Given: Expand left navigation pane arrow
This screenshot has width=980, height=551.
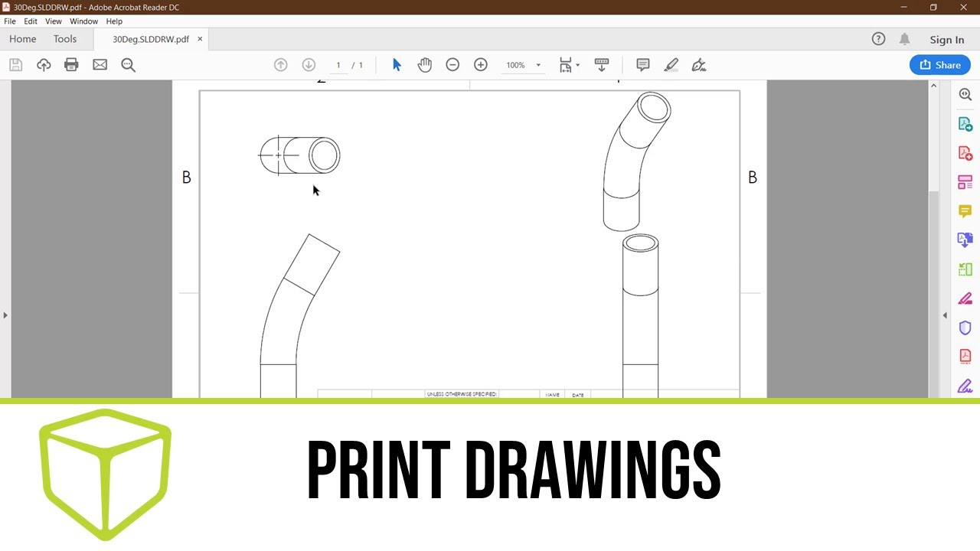Looking at the screenshot, I should click(x=5, y=315).
